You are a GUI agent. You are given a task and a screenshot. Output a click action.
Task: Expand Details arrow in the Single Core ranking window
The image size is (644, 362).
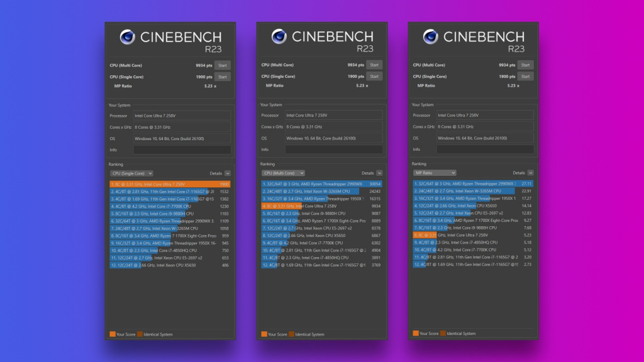click(x=228, y=173)
